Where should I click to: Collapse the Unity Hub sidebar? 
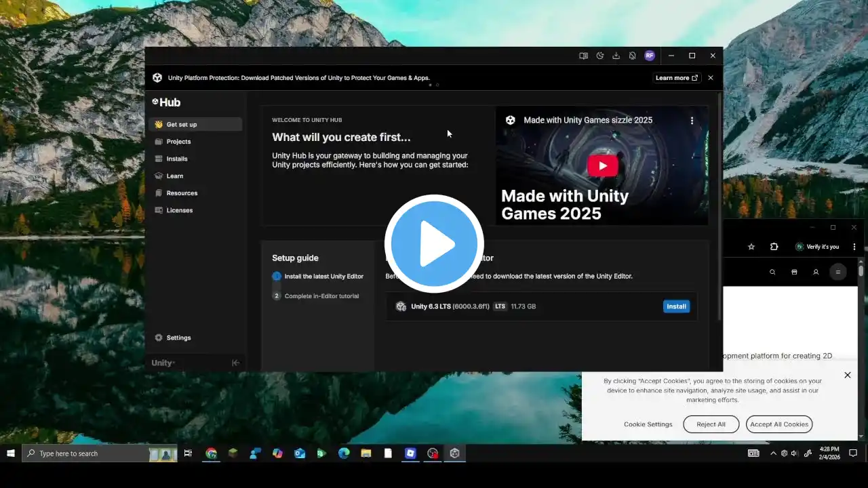[x=235, y=363]
